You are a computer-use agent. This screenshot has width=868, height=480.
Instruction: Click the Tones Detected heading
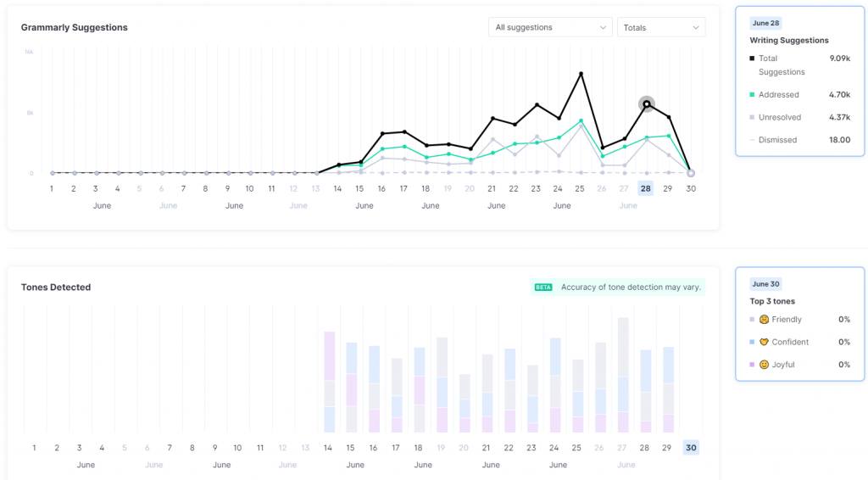click(x=56, y=287)
